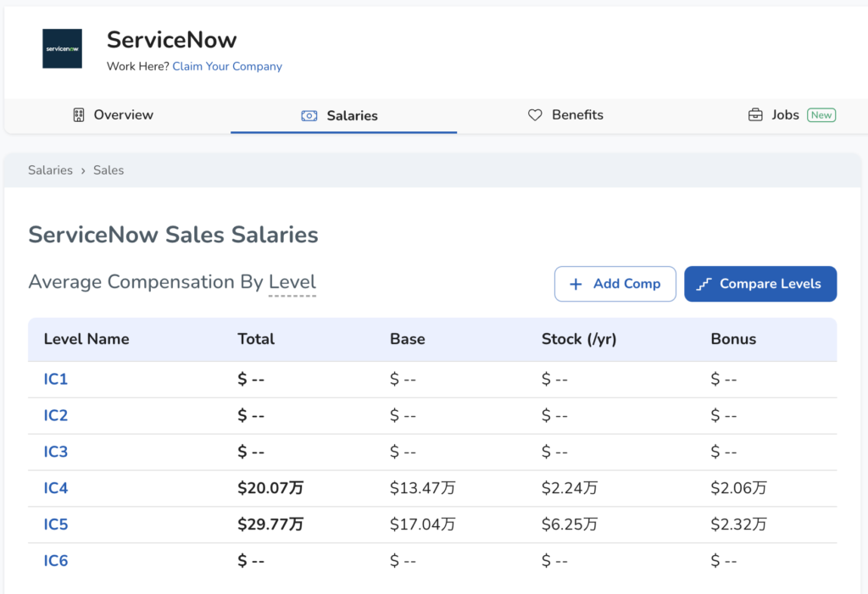Click IC5 stock value $6.25万
This screenshot has height=594, width=868.
coord(570,525)
